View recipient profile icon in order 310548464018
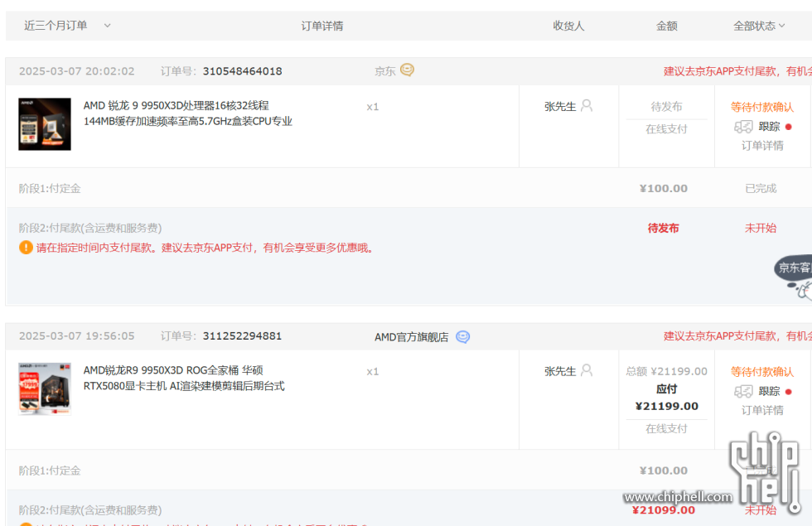 [x=587, y=106]
